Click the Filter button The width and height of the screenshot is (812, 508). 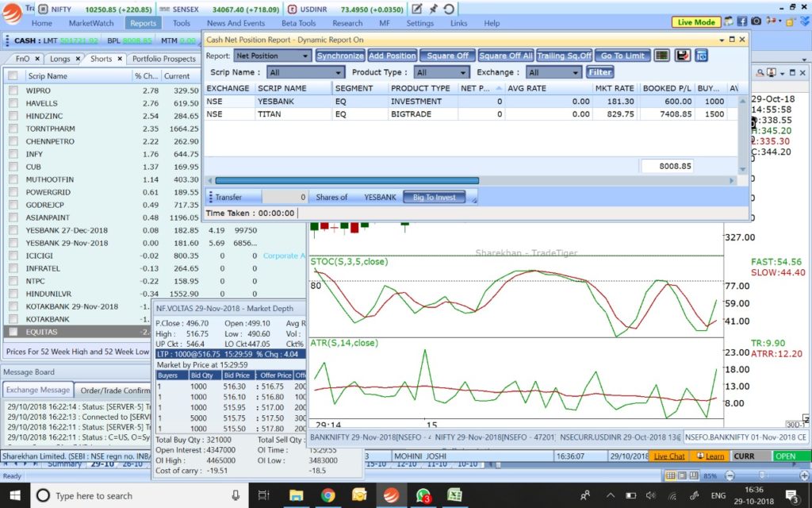[600, 72]
